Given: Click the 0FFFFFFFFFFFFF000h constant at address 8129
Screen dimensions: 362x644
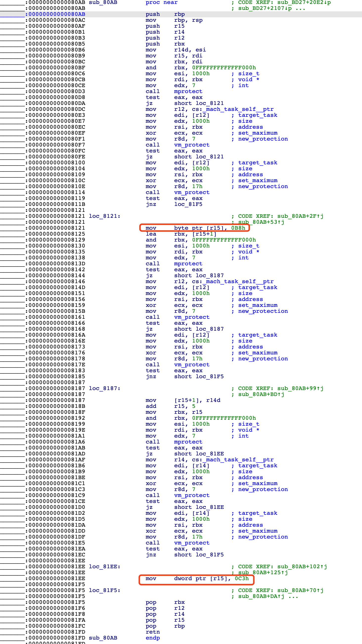Looking at the screenshot, I should (224, 240).
